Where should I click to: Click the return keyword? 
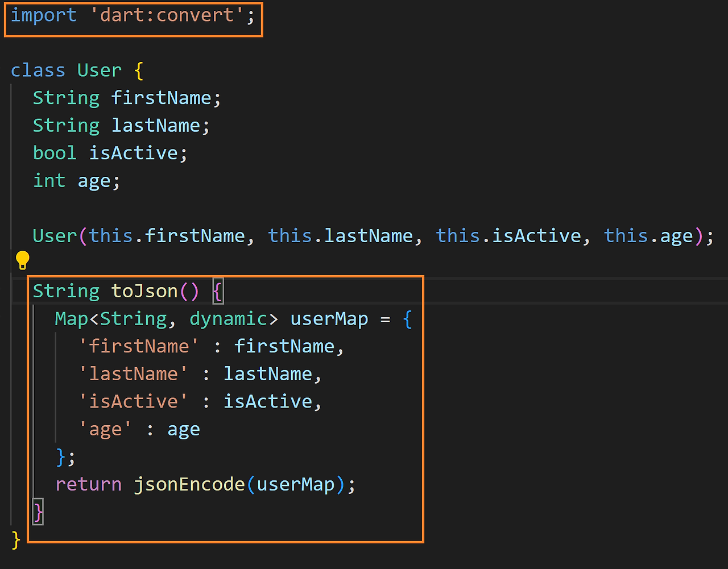[x=88, y=484]
